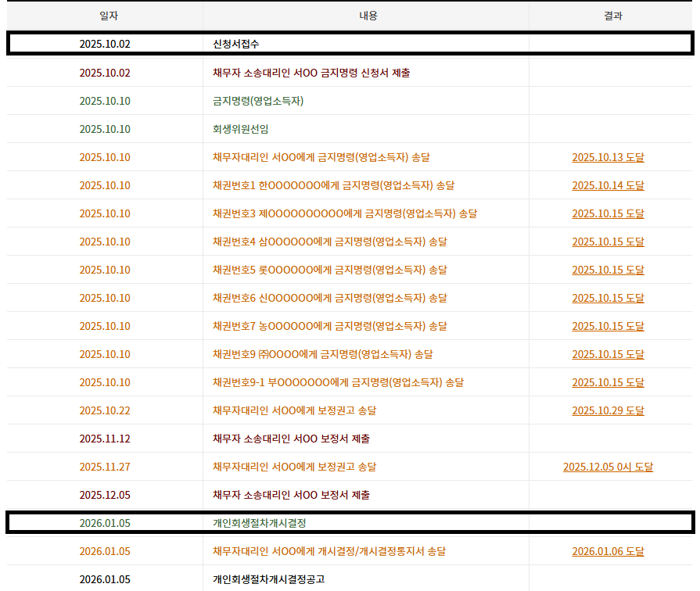Click the 내용 column header

tap(368, 16)
